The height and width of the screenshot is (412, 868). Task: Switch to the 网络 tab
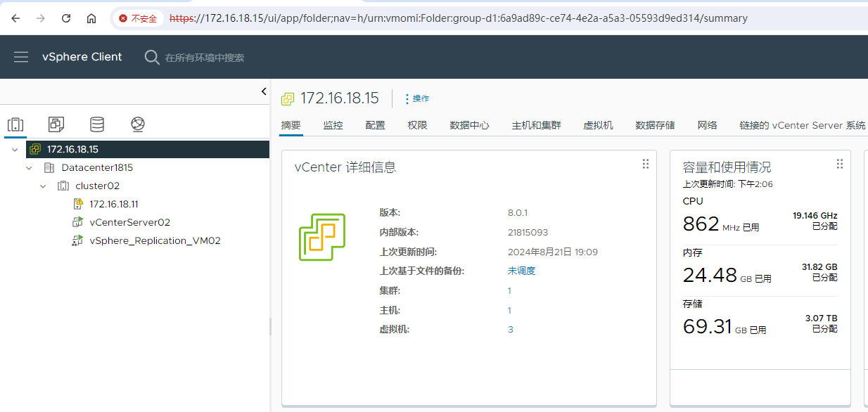pyautogui.click(x=707, y=125)
